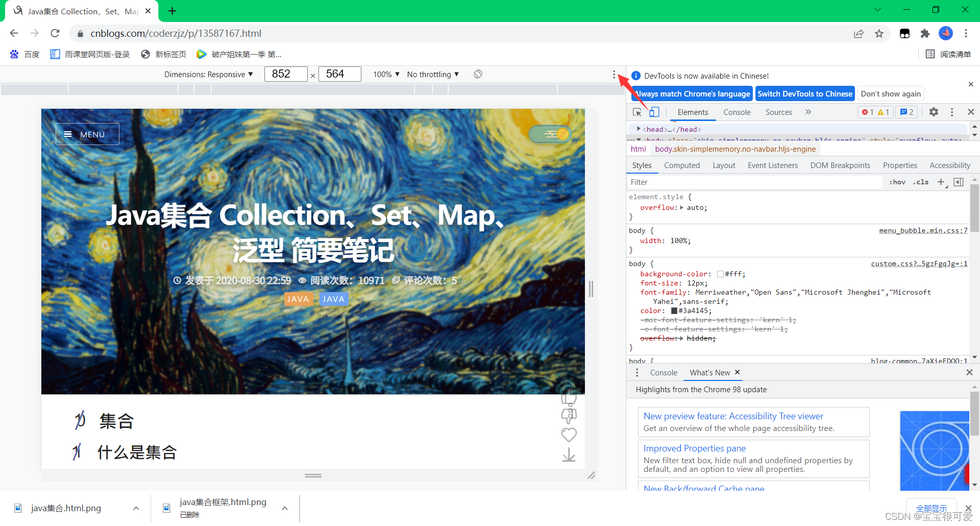
Task: Click the rotate screen icon
Action: tap(478, 75)
